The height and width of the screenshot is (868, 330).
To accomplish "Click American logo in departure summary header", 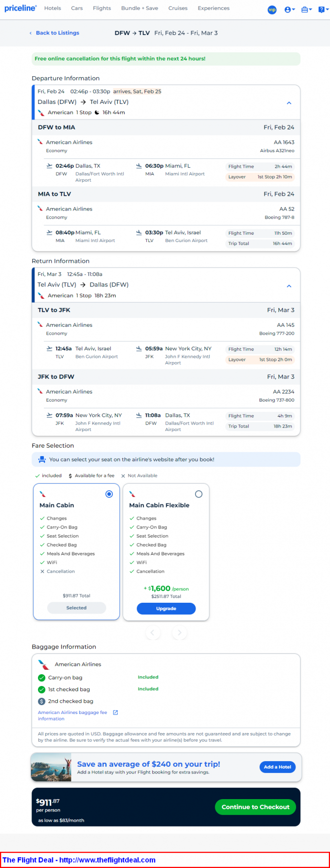I will (x=41, y=113).
